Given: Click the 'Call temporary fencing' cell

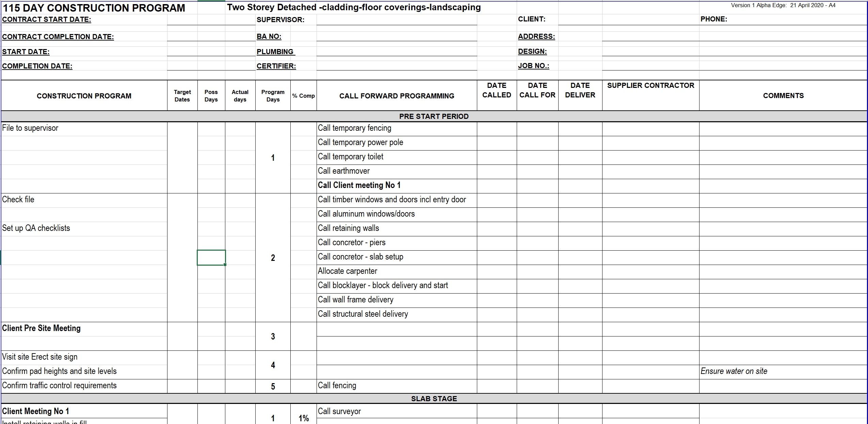Looking at the screenshot, I should [354, 128].
